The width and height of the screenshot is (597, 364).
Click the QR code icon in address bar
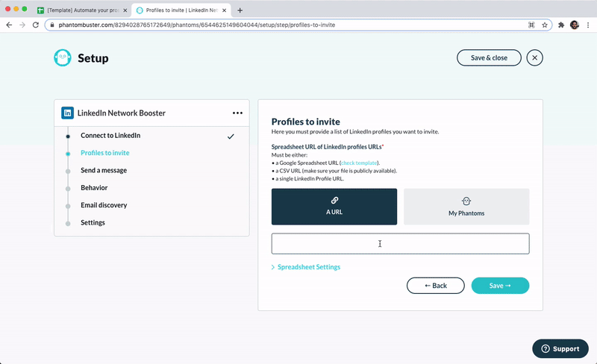coord(531,25)
